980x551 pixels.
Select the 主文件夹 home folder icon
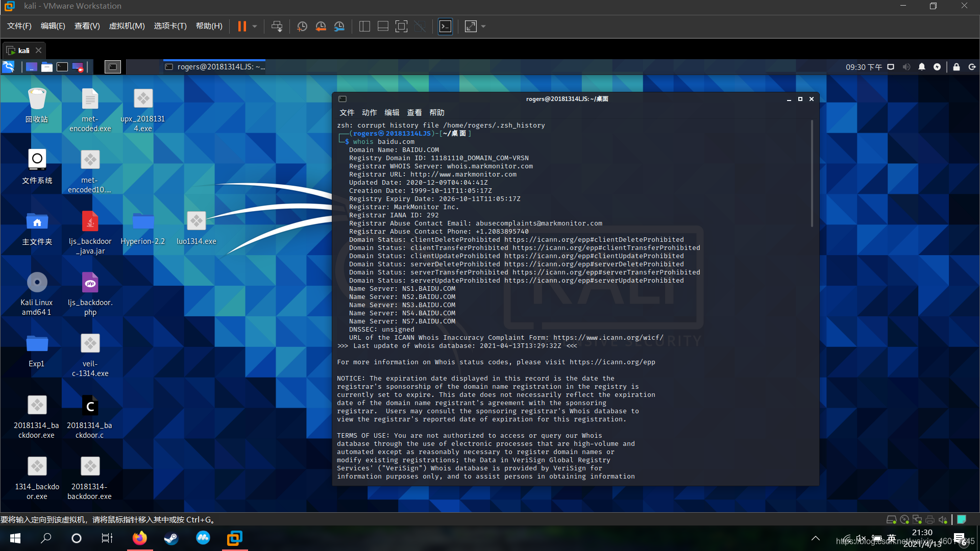point(37,228)
